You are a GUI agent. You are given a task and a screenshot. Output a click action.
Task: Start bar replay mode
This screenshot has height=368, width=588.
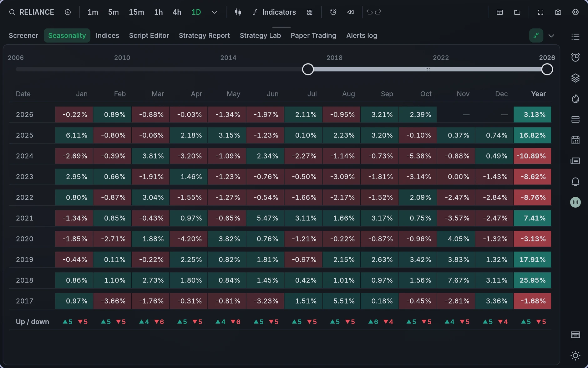(x=351, y=12)
